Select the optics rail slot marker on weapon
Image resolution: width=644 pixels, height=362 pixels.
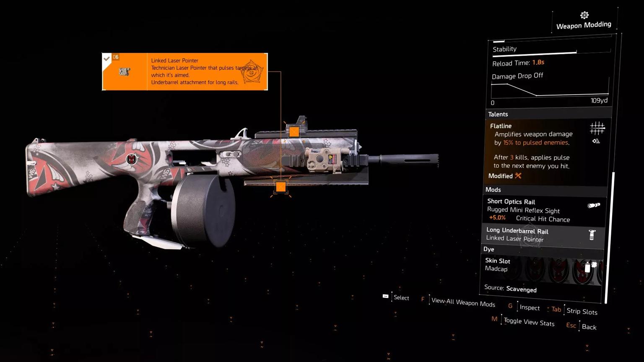click(294, 132)
